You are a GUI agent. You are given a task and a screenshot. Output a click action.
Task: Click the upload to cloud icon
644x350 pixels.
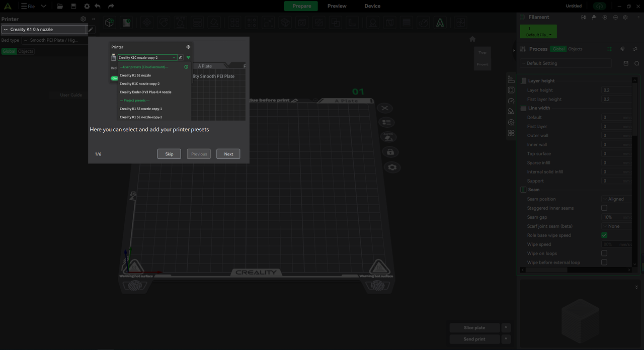599,6
